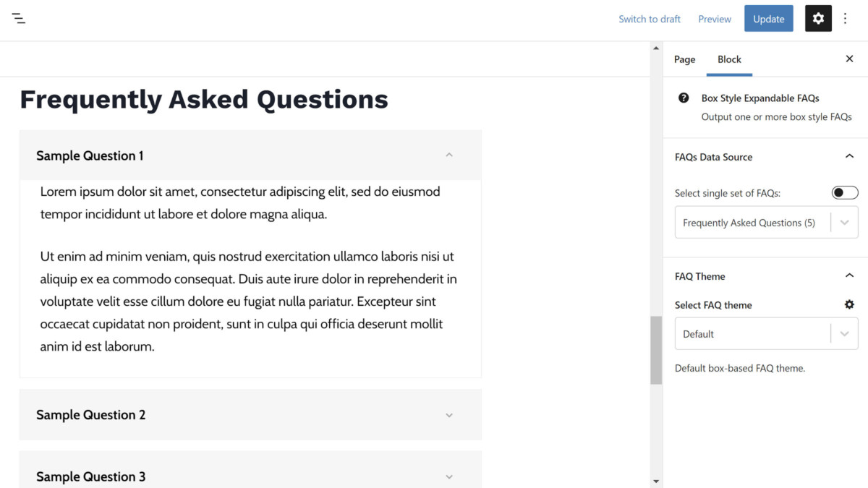Open a Preview of the page
The height and width of the screenshot is (488, 868).
pyautogui.click(x=714, y=19)
